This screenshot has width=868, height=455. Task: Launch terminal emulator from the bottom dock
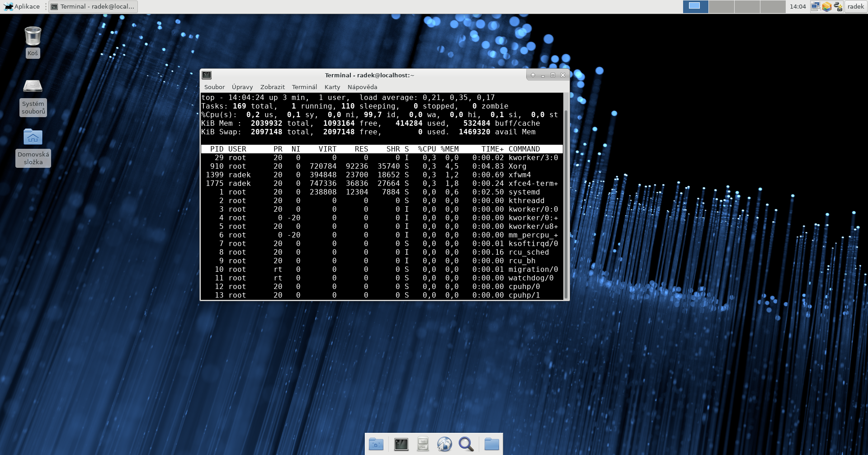point(401,444)
